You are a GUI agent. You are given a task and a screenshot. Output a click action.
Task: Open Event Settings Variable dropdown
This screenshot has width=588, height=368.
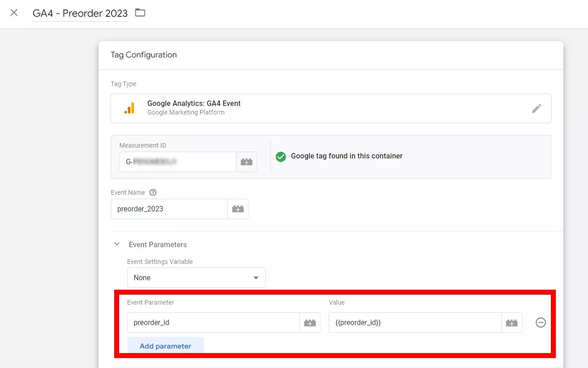coord(196,277)
